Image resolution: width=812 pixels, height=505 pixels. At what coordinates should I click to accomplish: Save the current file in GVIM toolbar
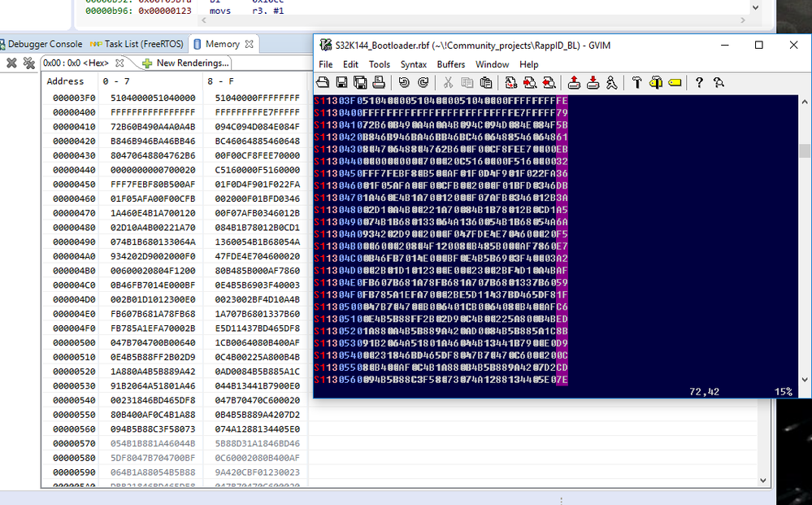coord(341,82)
